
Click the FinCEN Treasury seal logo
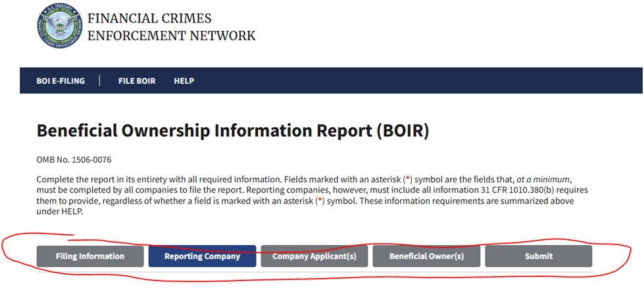[59, 26]
